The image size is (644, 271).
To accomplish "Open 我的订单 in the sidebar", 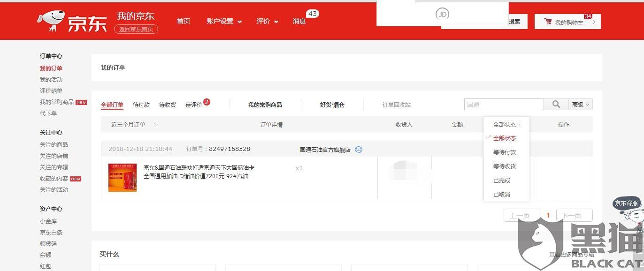I will point(51,68).
